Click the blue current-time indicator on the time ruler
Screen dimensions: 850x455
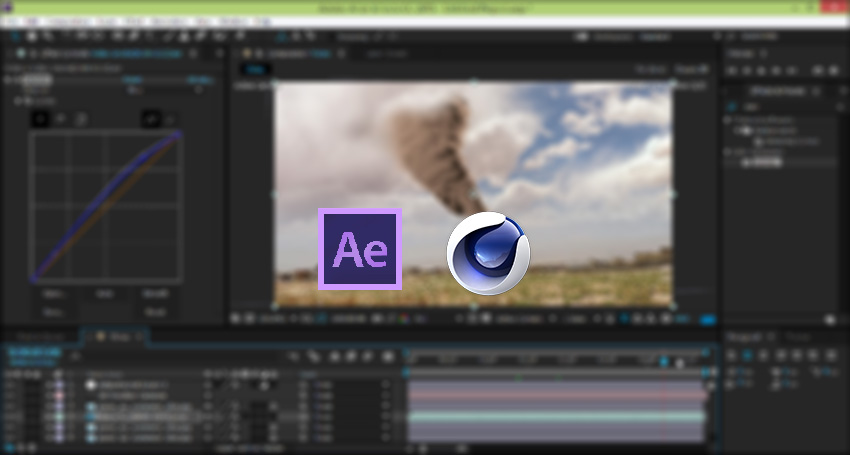point(664,362)
